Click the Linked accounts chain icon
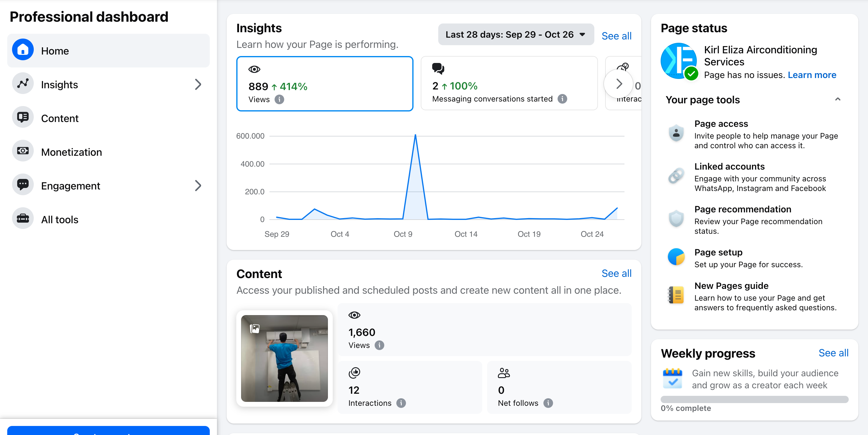Image resolution: width=868 pixels, height=435 pixels. pos(676,176)
